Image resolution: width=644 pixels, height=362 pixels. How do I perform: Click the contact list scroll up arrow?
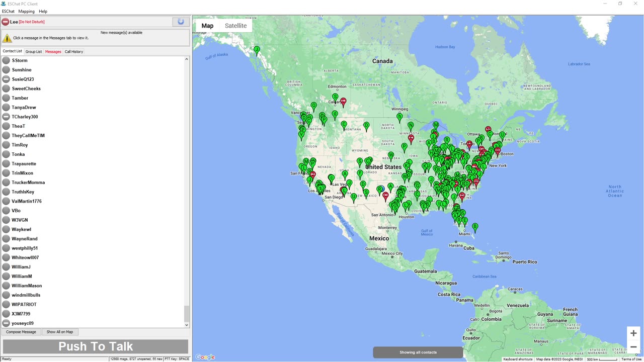(x=187, y=59)
